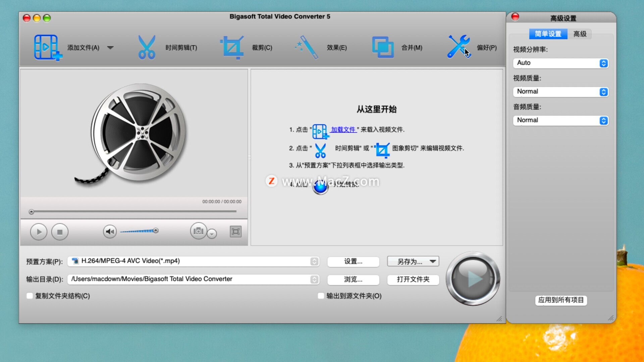This screenshot has height=362, width=644.
Task: Click the 另存为... dropdown button
Action: (413, 261)
